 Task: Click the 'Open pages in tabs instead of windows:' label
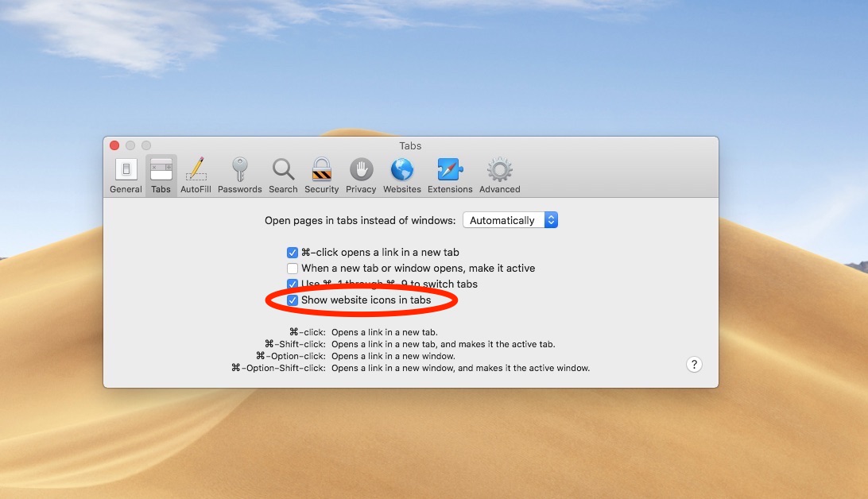click(x=360, y=220)
